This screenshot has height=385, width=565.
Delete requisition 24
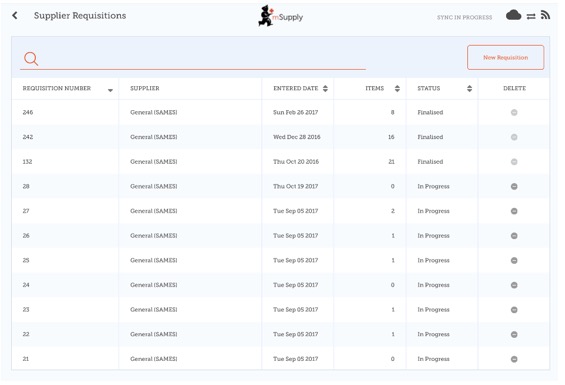tap(514, 285)
